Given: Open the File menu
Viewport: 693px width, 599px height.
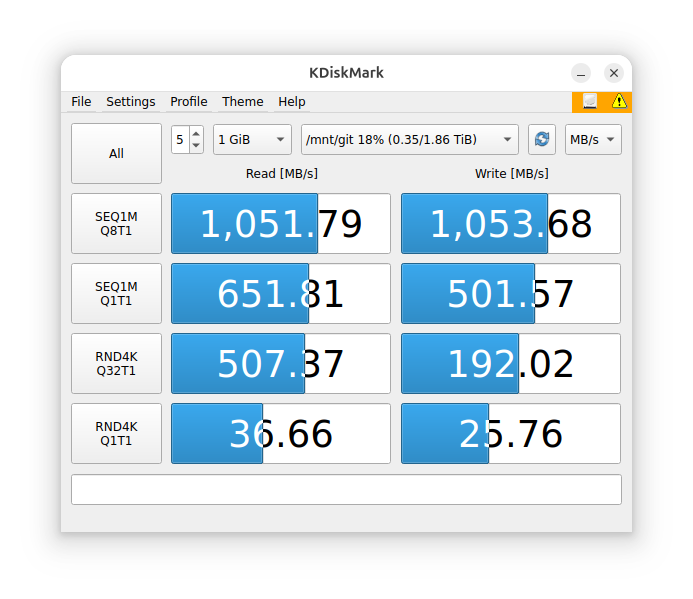Looking at the screenshot, I should point(81,102).
